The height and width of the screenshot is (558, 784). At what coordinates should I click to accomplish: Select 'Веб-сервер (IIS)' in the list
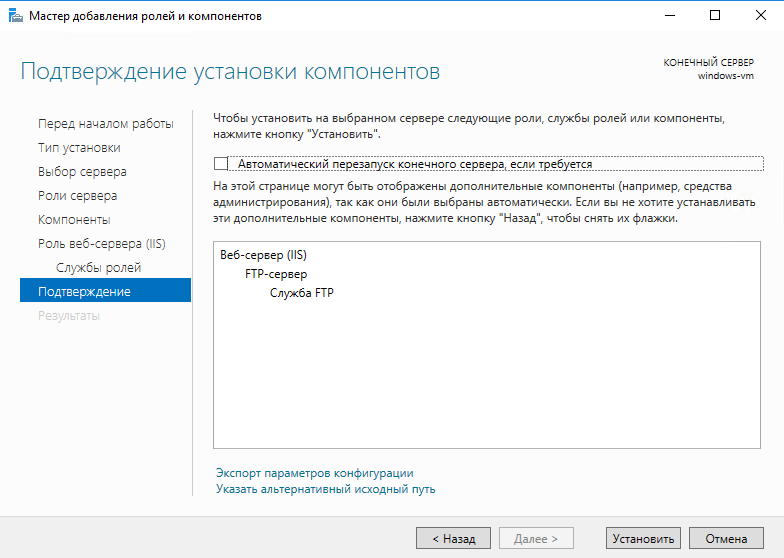point(264,255)
